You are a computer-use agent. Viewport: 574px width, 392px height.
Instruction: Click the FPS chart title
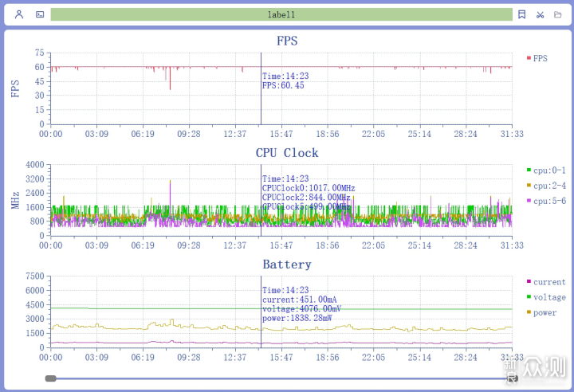[287, 41]
